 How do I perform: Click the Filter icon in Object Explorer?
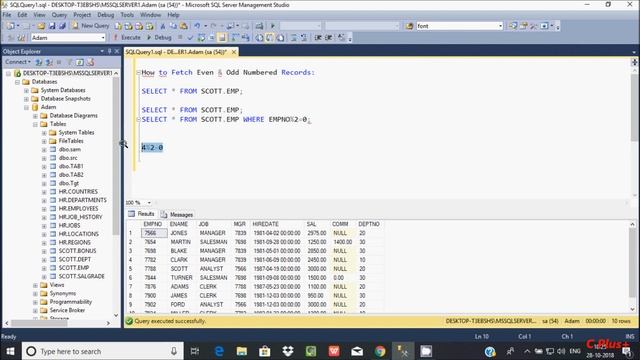69,62
